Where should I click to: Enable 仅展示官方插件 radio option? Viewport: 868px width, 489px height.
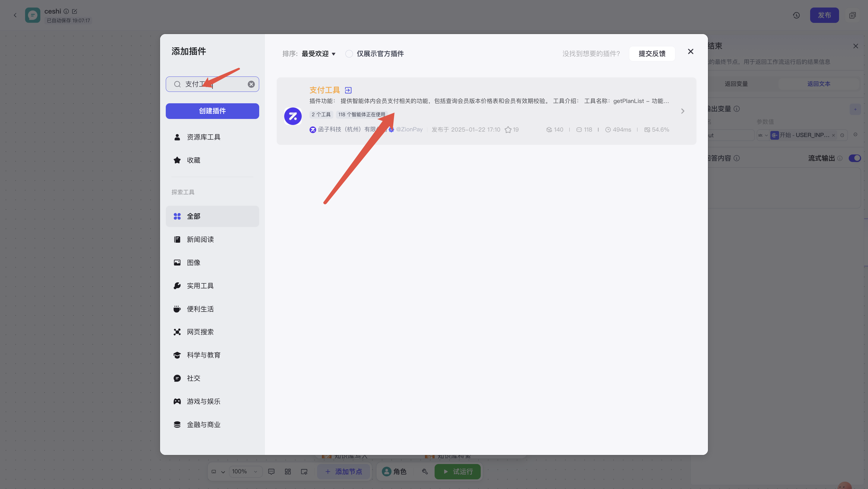[349, 54]
